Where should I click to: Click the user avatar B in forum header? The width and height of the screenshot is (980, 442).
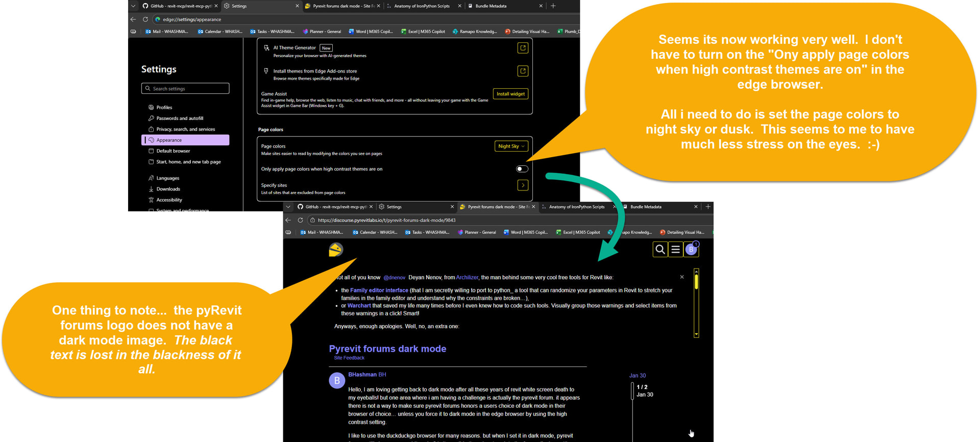[x=691, y=250]
